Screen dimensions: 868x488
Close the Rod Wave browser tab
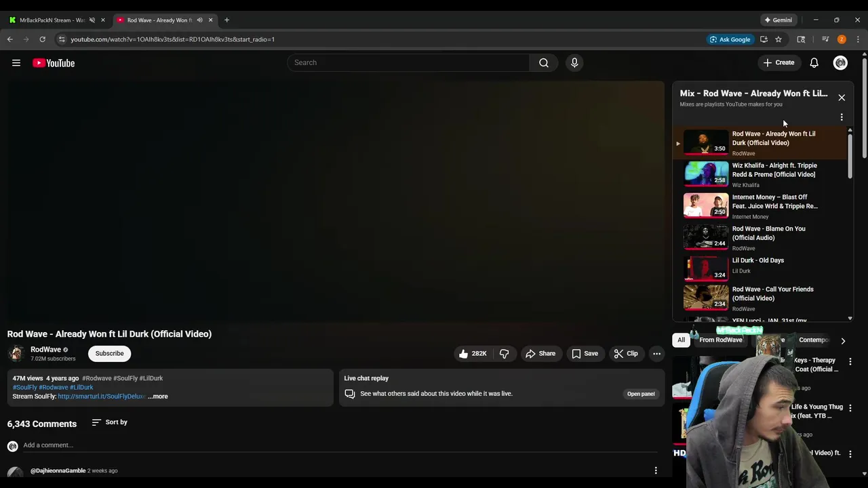pyautogui.click(x=210, y=20)
